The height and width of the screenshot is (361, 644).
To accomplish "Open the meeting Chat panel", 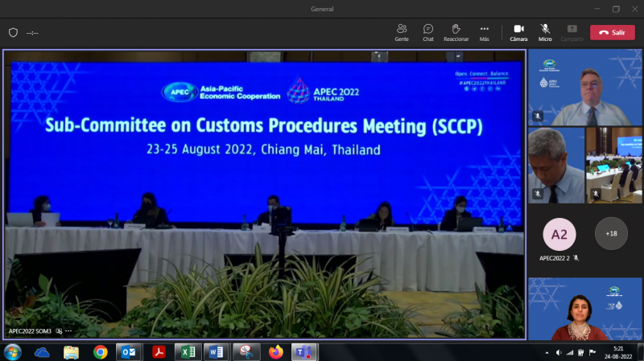I will pyautogui.click(x=428, y=32).
